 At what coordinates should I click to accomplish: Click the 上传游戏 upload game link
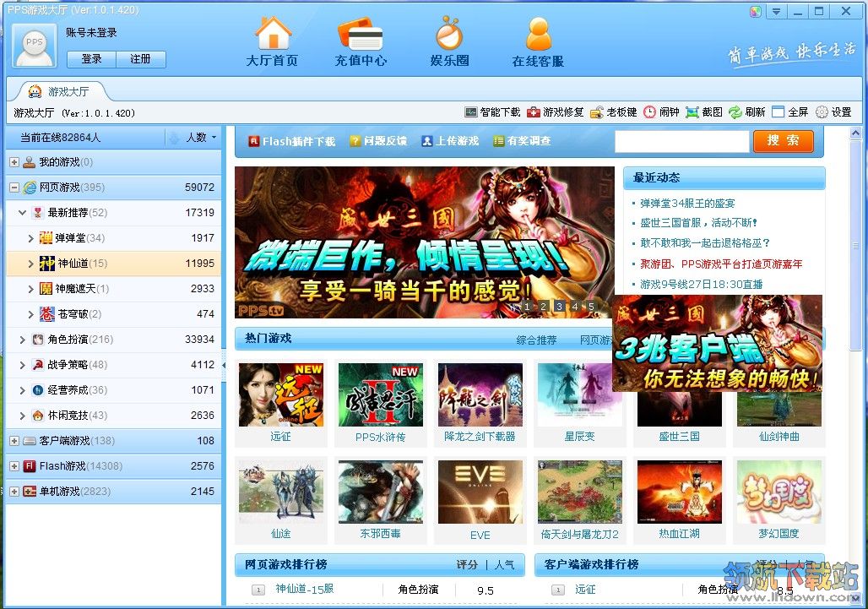pos(450,141)
